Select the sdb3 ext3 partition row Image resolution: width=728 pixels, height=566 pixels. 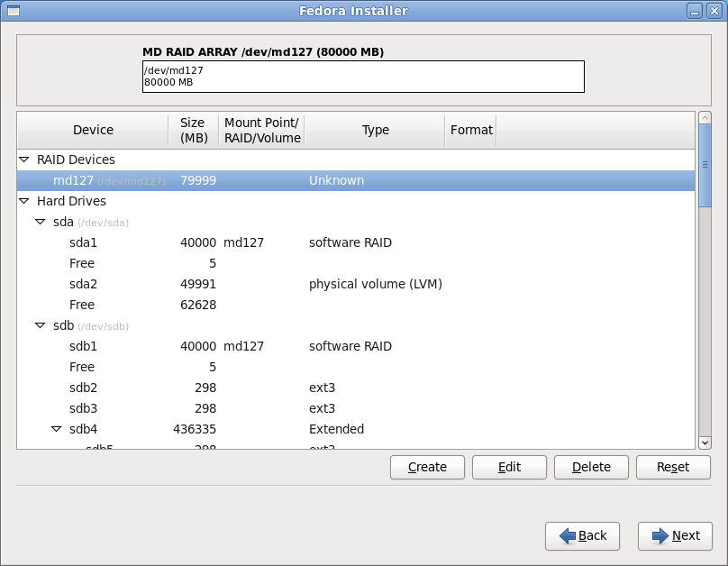tap(356, 408)
